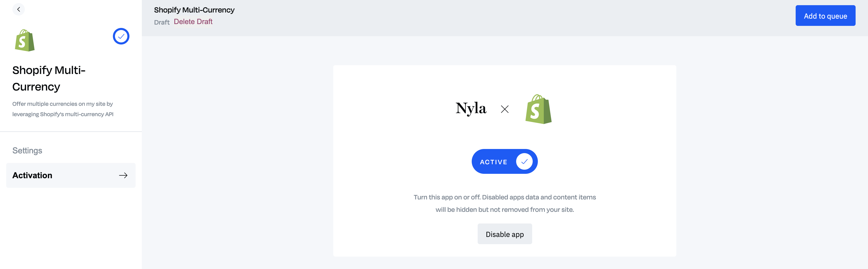868x269 pixels.
Task: Click the back chevron in the sidebar
Action: (x=19, y=10)
